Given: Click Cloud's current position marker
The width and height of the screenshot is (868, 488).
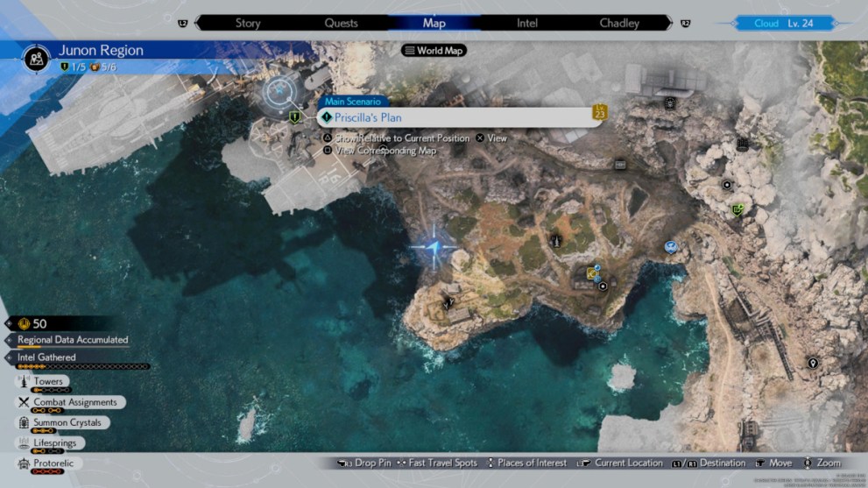Looking at the screenshot, I should click(x=435, y=249).
